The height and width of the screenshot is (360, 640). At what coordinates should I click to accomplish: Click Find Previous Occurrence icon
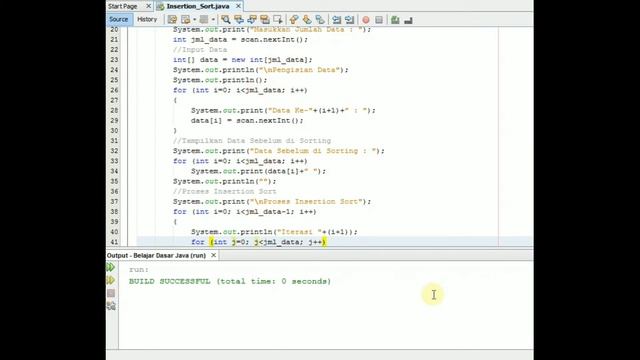coord(239,20)
